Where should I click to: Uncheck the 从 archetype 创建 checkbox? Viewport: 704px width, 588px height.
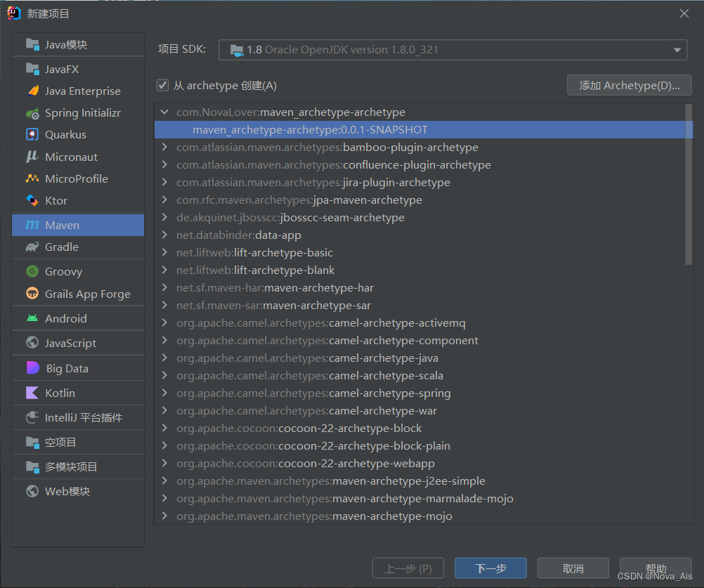coord(162,85)
